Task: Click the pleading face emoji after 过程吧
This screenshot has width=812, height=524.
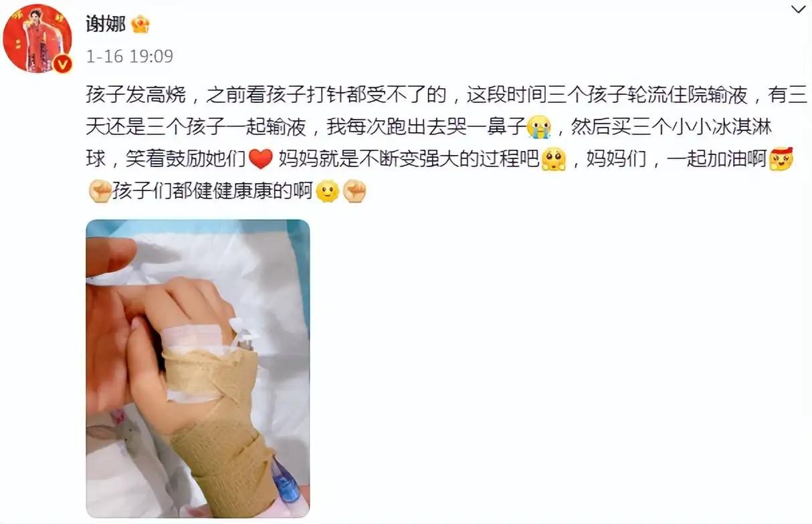Action: coord(552,159)
